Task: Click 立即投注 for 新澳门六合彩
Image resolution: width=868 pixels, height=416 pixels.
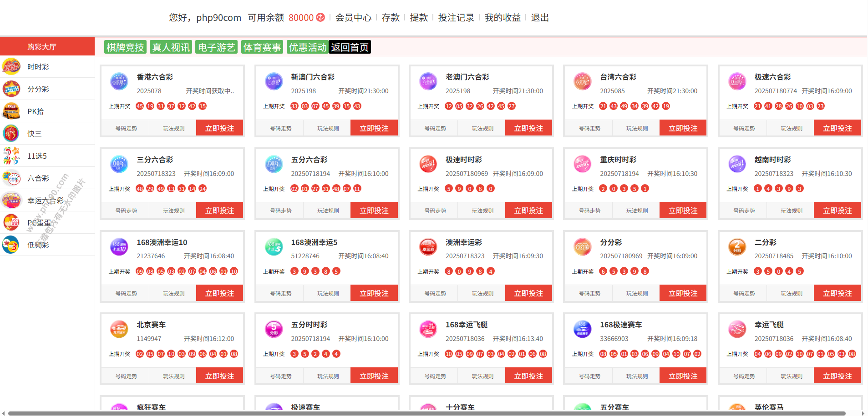Action: pos(374,128)
